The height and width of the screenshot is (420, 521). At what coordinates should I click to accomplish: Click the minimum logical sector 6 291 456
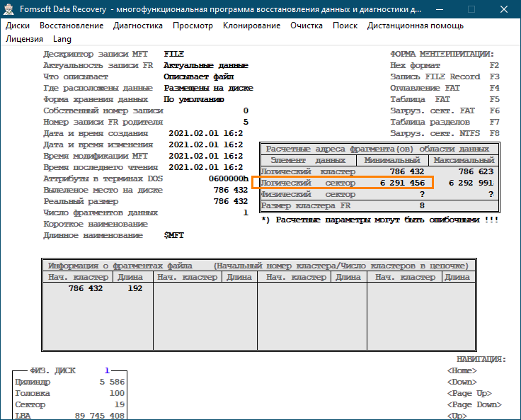[x=402, y=183]
